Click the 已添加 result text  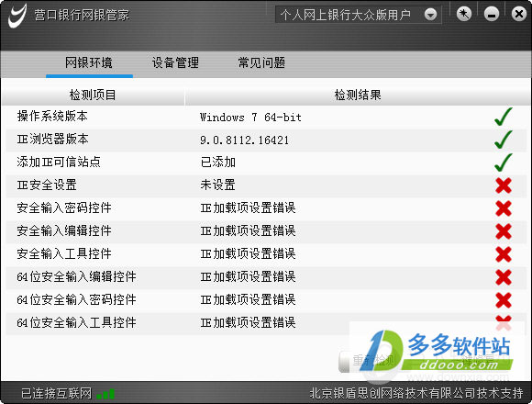(217, 163)
